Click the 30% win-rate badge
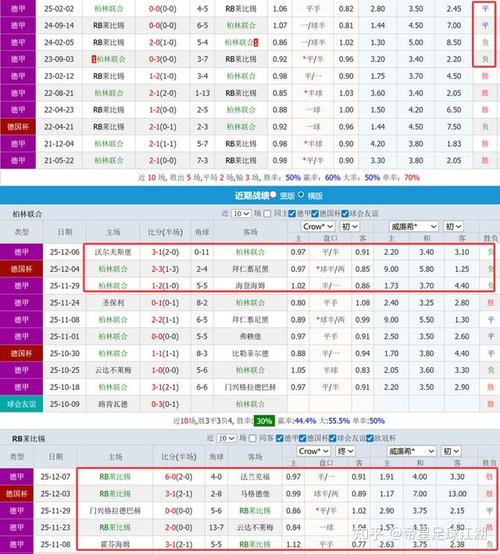 pos(264,421)
